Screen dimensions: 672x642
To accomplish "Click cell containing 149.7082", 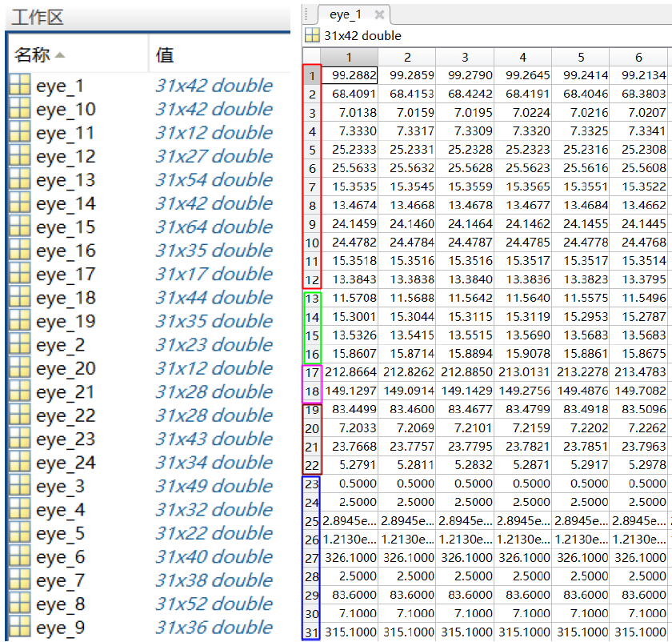I will click(x=638, y=391).
